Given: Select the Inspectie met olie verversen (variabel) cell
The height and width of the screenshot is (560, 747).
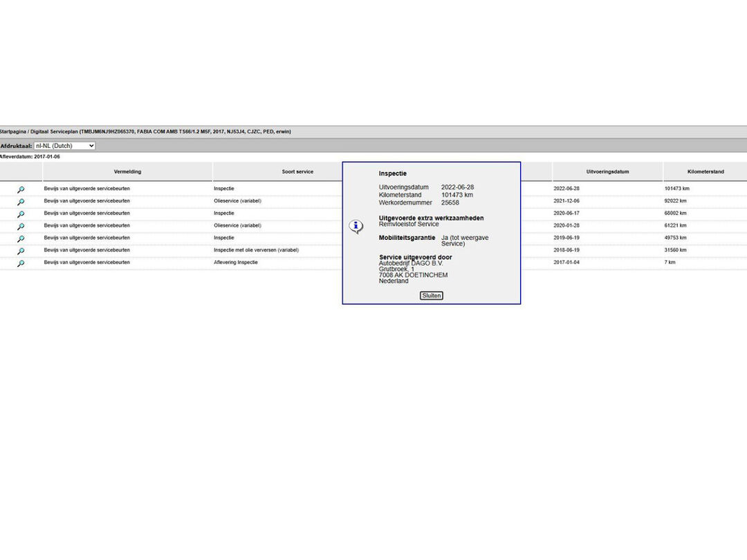Looking at the screenshot, I should coord(256,250).
